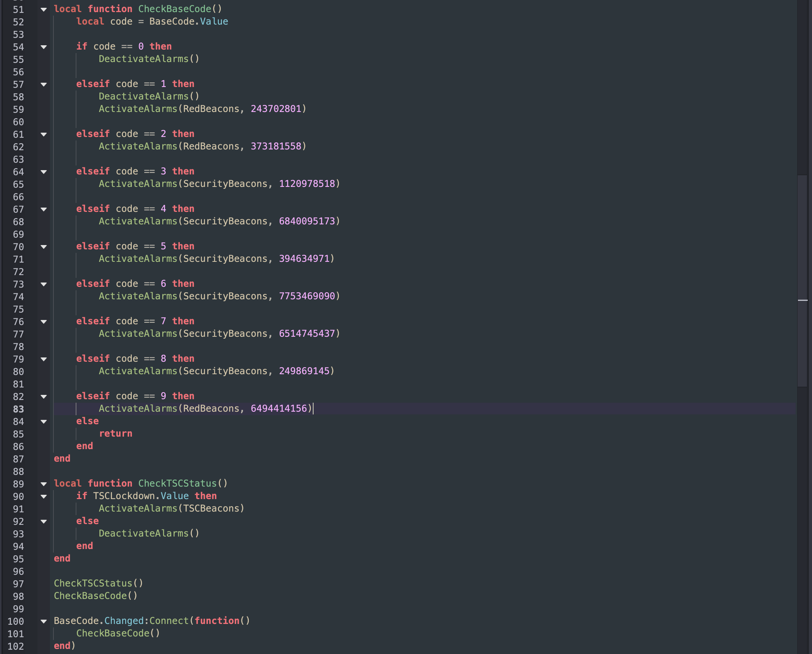Collapse the 'if TSCLockdown.Value' fold arrow

[44, 496]
